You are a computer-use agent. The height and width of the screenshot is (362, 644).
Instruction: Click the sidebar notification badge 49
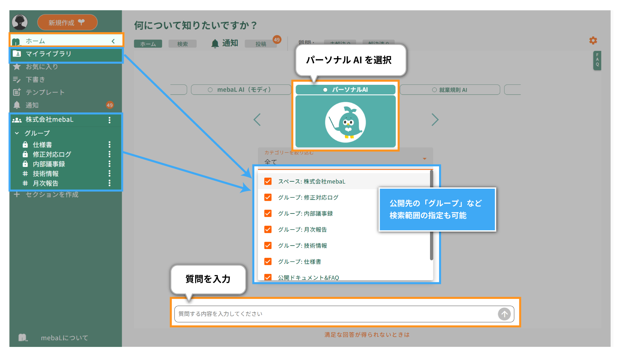pos(110,105)
